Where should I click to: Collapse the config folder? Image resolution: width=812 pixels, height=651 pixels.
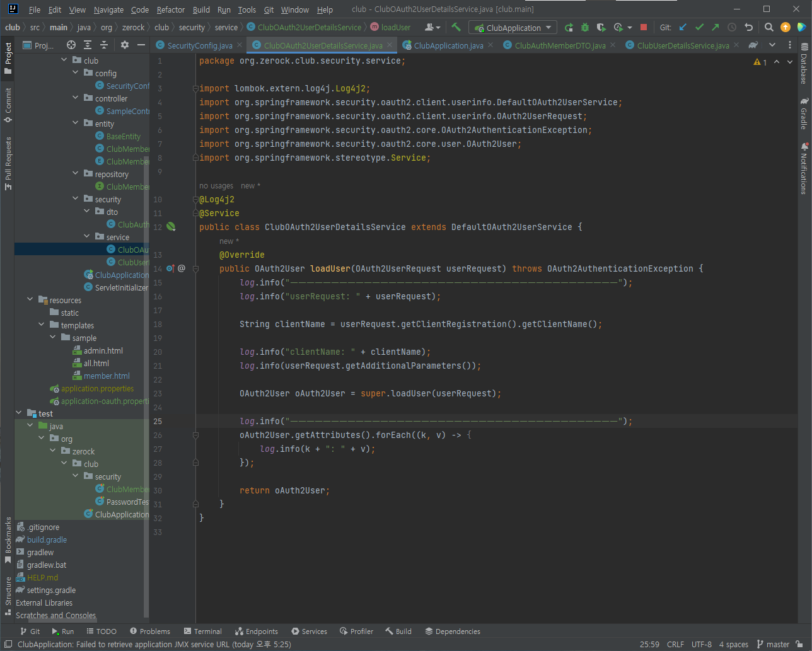click(x=76, y=73)
